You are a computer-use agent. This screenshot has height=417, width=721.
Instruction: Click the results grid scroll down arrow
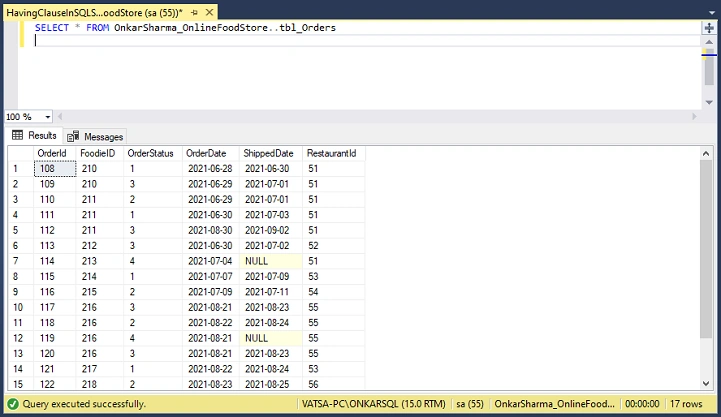coord(706,383)
